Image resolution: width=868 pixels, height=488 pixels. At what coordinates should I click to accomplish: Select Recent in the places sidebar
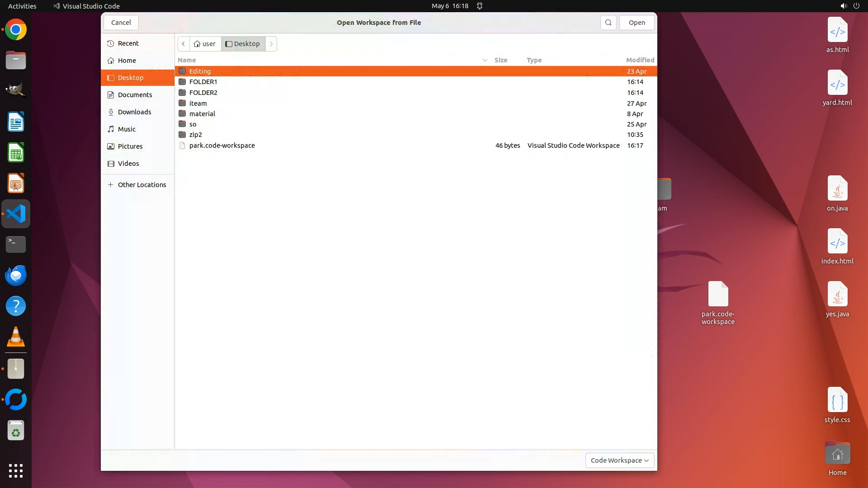pyautogui.click(x=128, y=43)
